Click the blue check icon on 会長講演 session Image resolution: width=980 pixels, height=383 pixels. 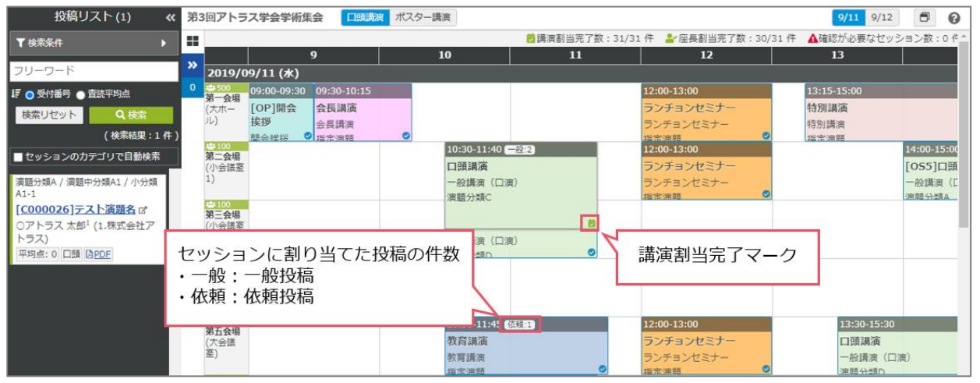406,135
